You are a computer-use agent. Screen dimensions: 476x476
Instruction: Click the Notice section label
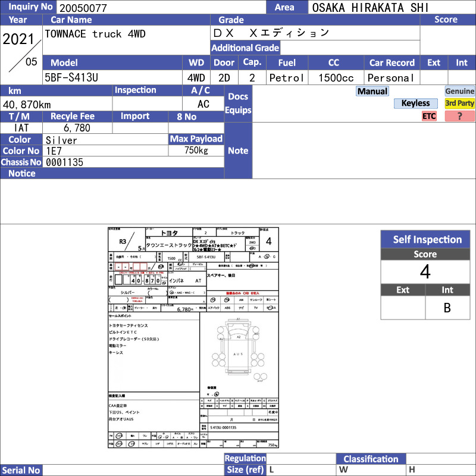click(x=22, y=173)
